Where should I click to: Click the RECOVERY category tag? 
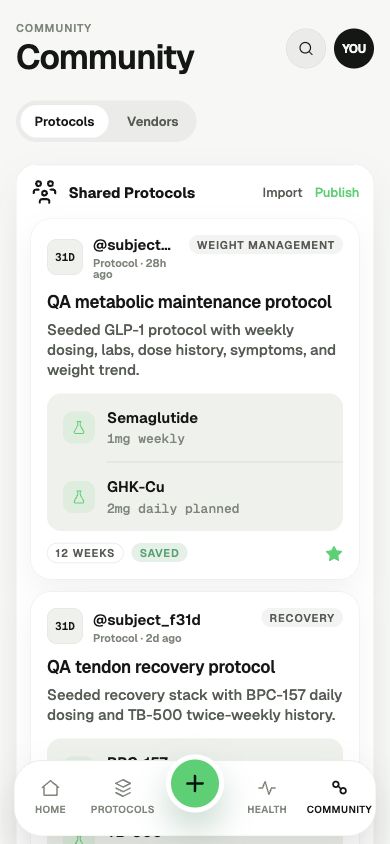click(x=302, y=618)
